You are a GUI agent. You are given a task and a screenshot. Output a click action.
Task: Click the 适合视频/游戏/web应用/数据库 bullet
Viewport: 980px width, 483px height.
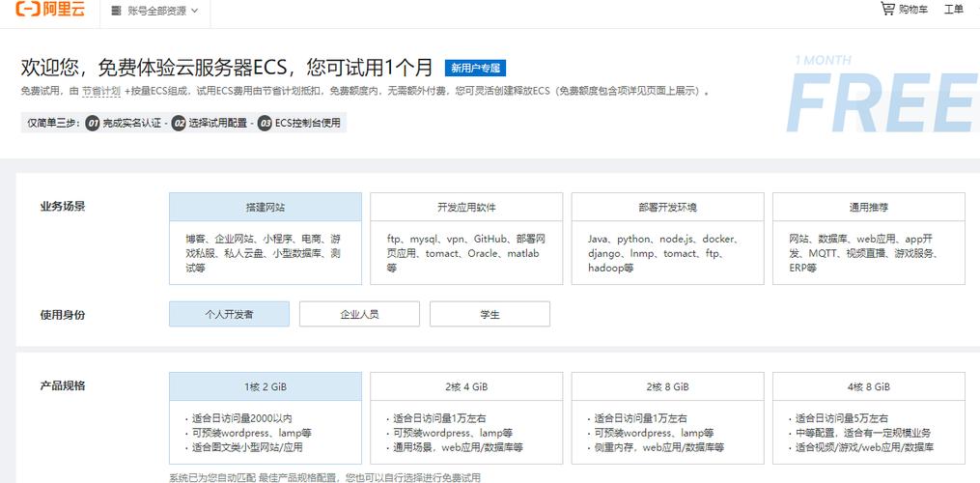864,447
